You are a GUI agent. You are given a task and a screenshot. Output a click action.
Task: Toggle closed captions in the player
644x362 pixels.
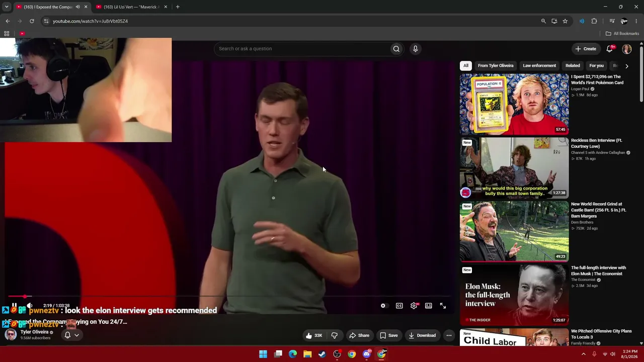point(399,306)
